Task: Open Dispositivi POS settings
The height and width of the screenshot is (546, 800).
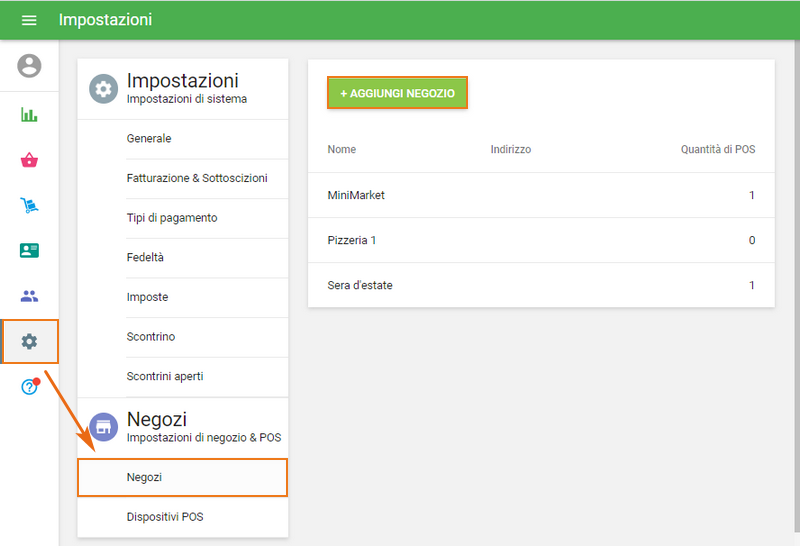Action: pos(183,517)
